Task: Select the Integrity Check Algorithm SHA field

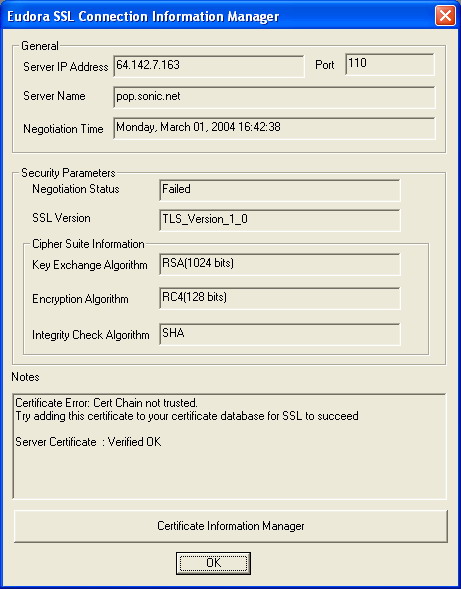Action: pyautogui.click(x=280, y=334)
